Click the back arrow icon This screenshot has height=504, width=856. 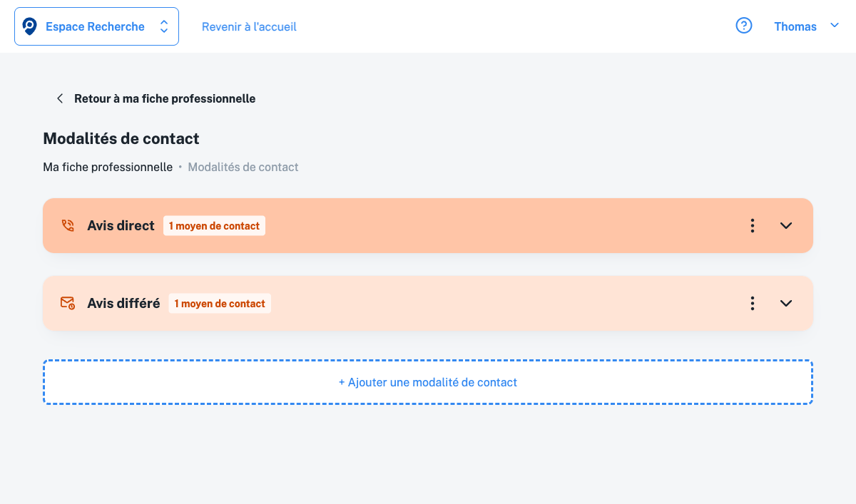coord(60,98)
